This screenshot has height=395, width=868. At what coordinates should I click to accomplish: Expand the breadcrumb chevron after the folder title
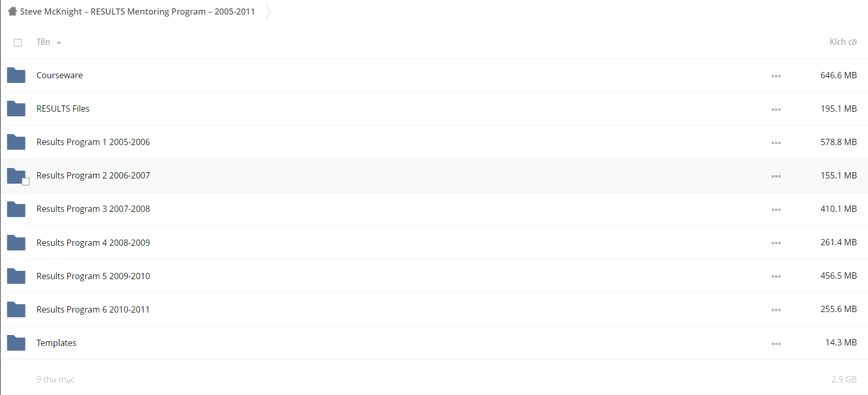point(268,11)
